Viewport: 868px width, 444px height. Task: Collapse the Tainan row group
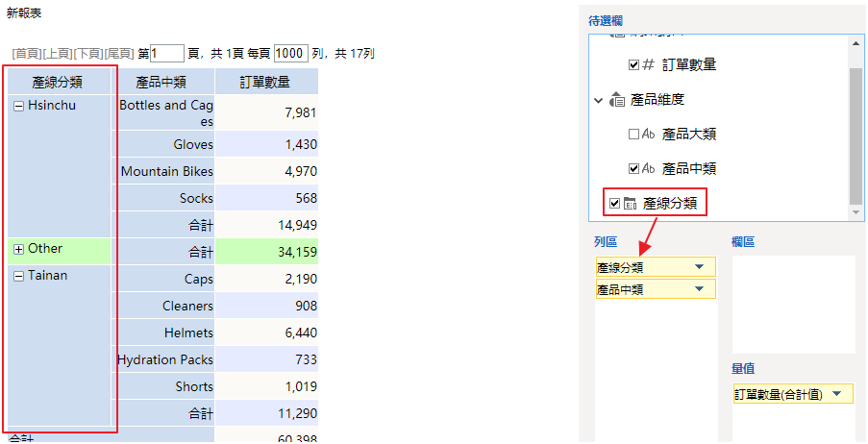tap(18, 277)
